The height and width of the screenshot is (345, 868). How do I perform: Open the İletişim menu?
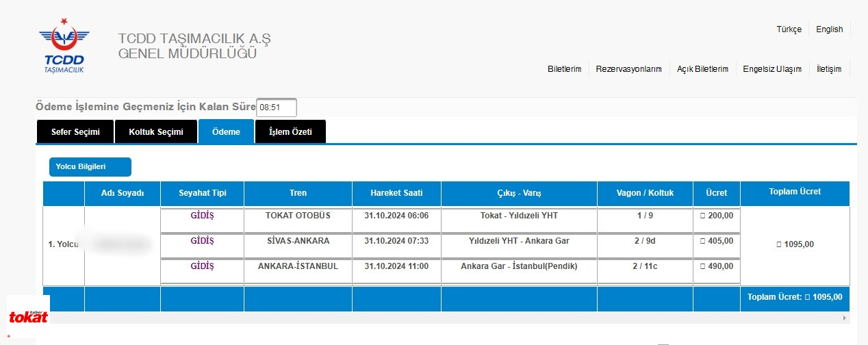[829, 69]
